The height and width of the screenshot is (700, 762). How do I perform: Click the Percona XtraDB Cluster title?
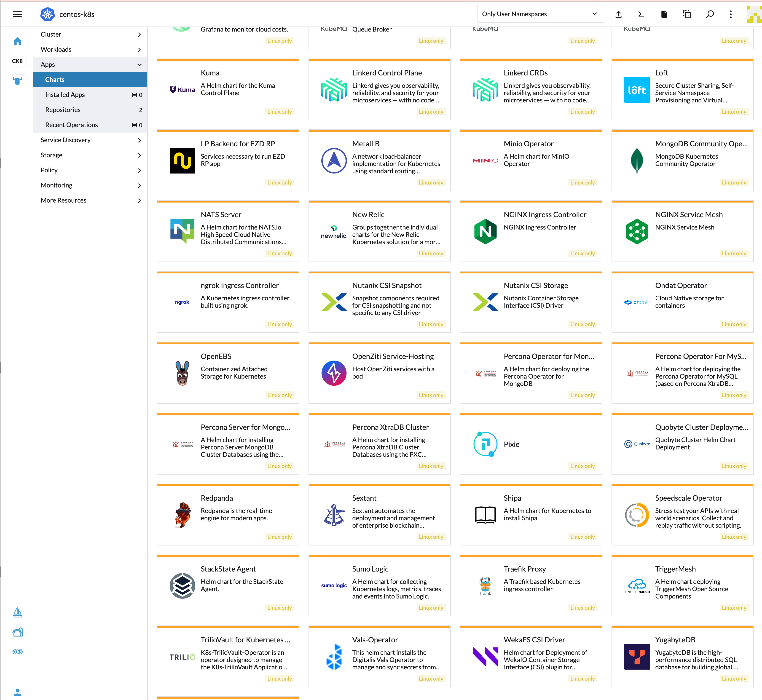coord(390,427)
